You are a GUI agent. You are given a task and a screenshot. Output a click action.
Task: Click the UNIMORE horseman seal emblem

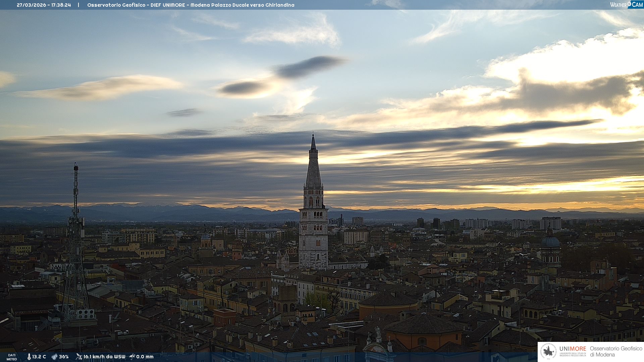tap(548, 352)
